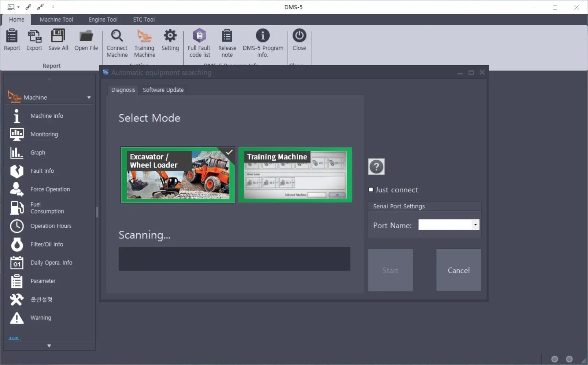Open the Port Name dropdown
This screenshot has height=365, width=588.
tap(475, 225)
